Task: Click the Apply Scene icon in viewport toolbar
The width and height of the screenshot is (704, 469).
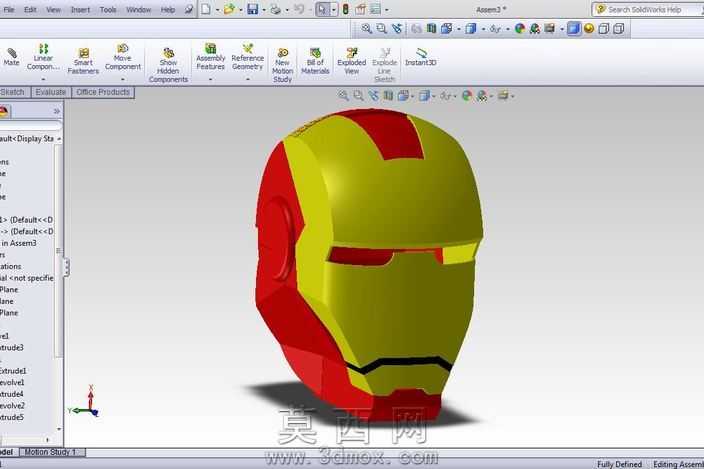Action: click(x=482, y=95)
